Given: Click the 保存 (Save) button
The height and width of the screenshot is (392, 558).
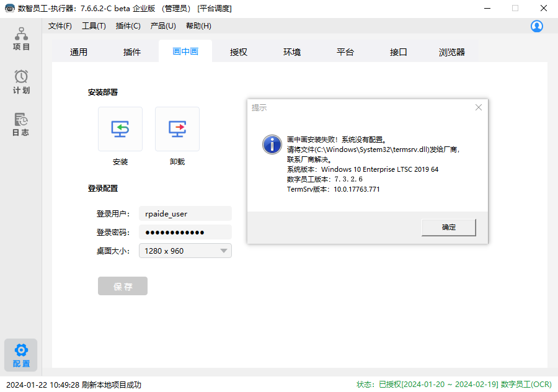Looking at the screenshot, I should [x=123, y=287].
